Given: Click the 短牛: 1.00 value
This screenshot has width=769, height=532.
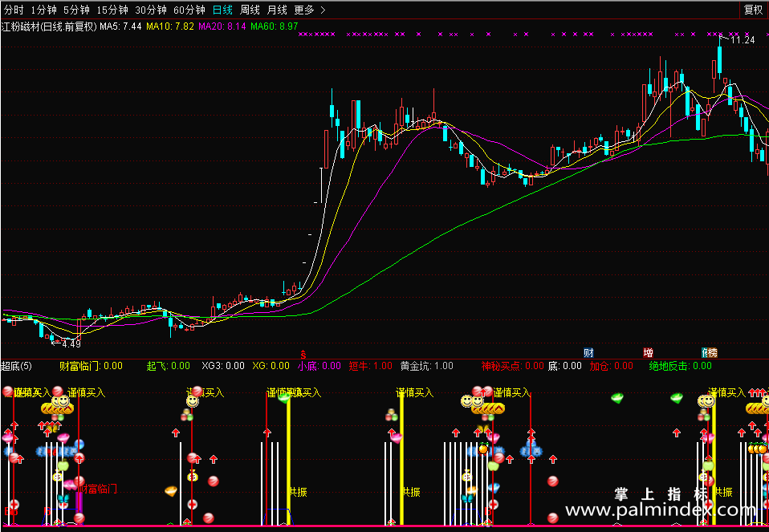Looking at the screenshot, I should pos(371,366).
